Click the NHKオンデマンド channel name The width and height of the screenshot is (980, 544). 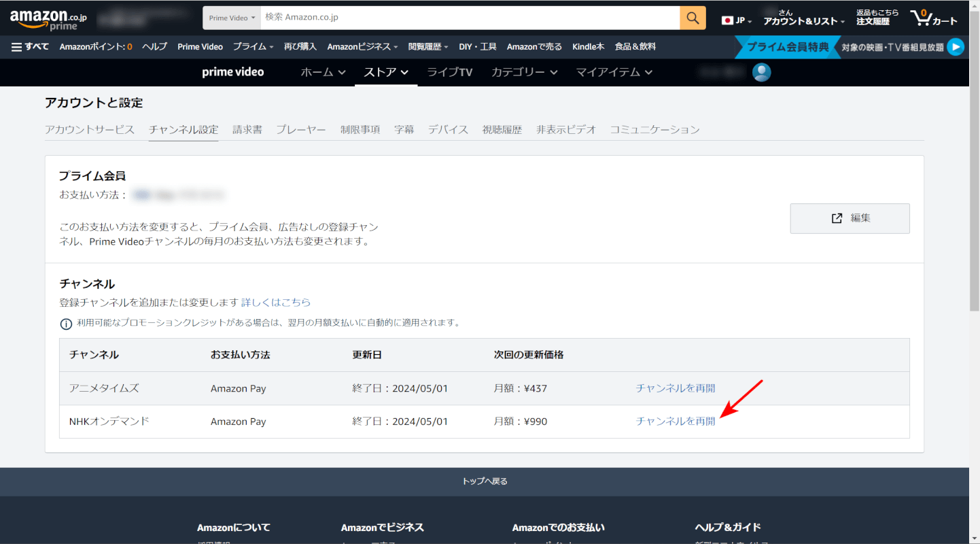click(109, 422)
